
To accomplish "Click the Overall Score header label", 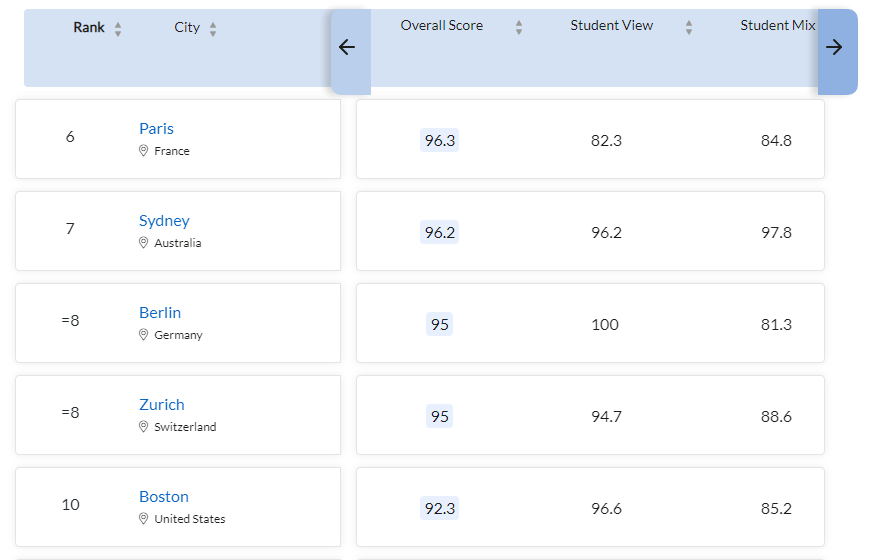I will [x=441, y=25].
